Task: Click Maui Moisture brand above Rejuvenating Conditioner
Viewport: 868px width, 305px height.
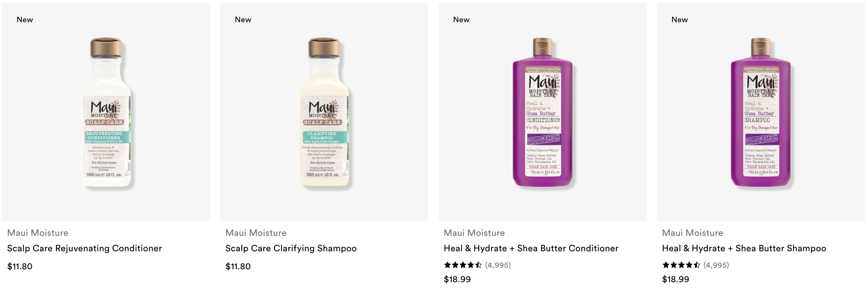Action: (x=38, y=233)
